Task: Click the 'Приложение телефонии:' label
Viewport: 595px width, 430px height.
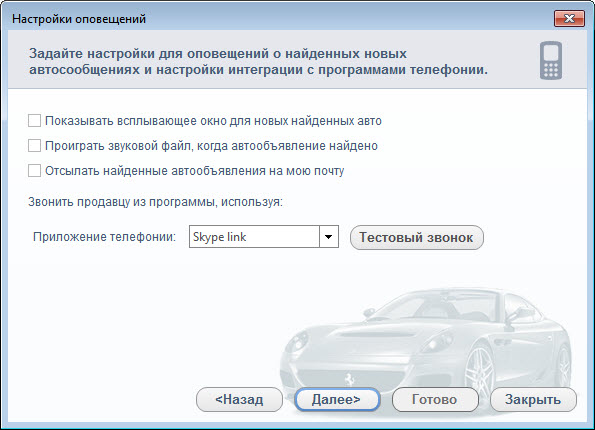Action: (105, 237)
